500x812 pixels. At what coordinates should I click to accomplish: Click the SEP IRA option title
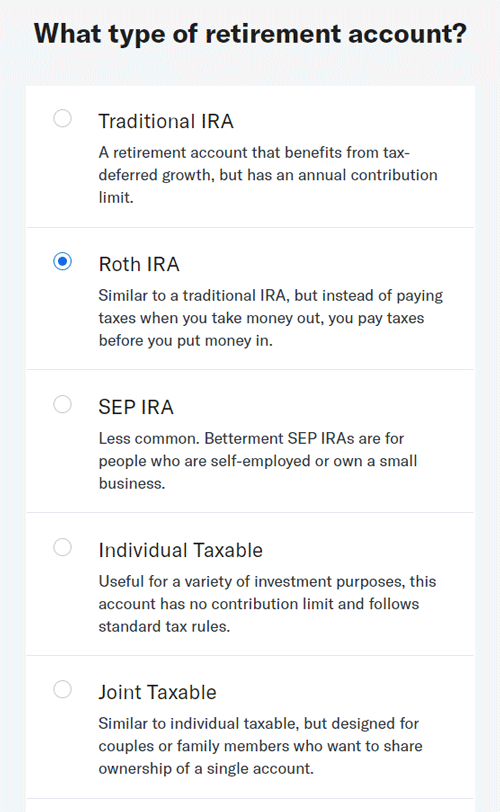click(136, 407)
